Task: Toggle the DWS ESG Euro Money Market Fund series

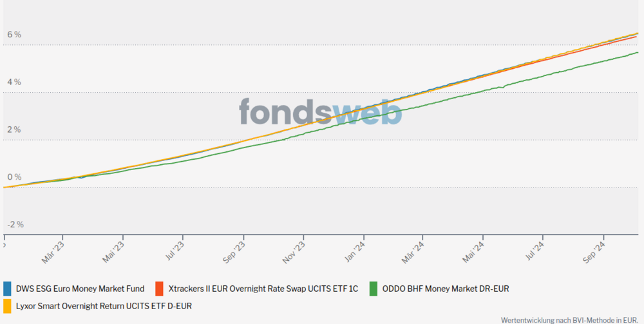Action: coord(80,289)
